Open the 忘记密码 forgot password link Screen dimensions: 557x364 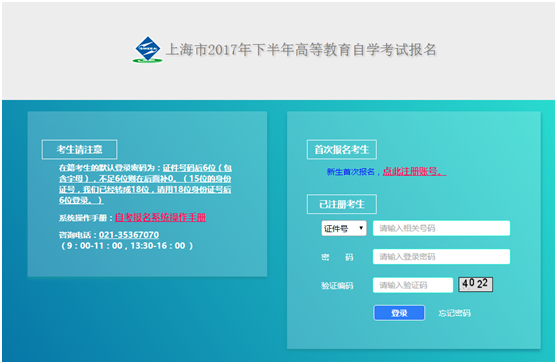coord(454,313)
